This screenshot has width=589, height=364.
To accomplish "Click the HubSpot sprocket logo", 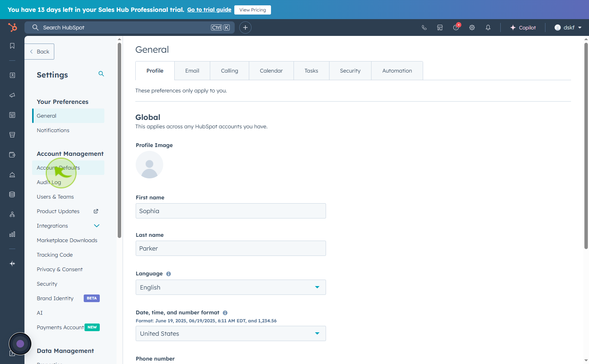I will click(13, 28).
